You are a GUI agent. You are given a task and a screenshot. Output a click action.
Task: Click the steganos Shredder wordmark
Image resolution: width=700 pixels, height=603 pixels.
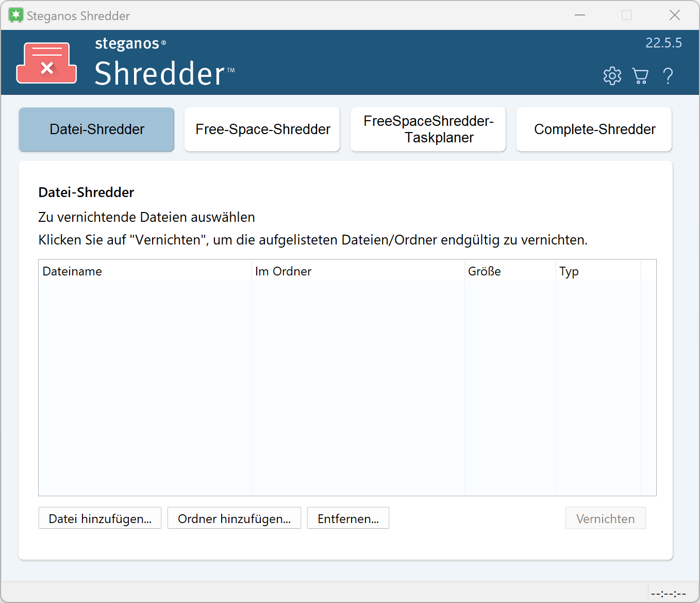click(130, 44)
